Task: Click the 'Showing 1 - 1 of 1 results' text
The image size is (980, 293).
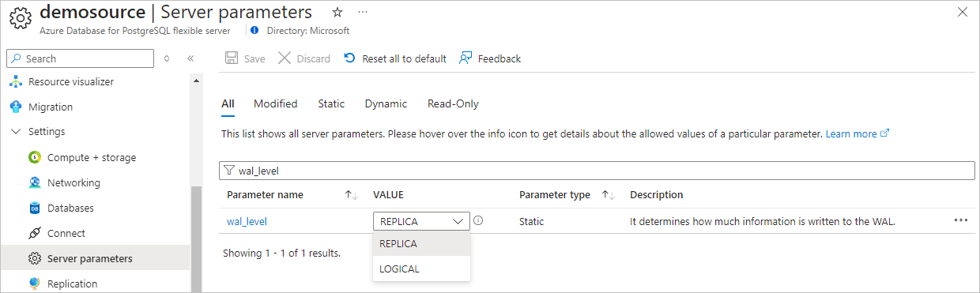Action: click(x=281, y=254)
